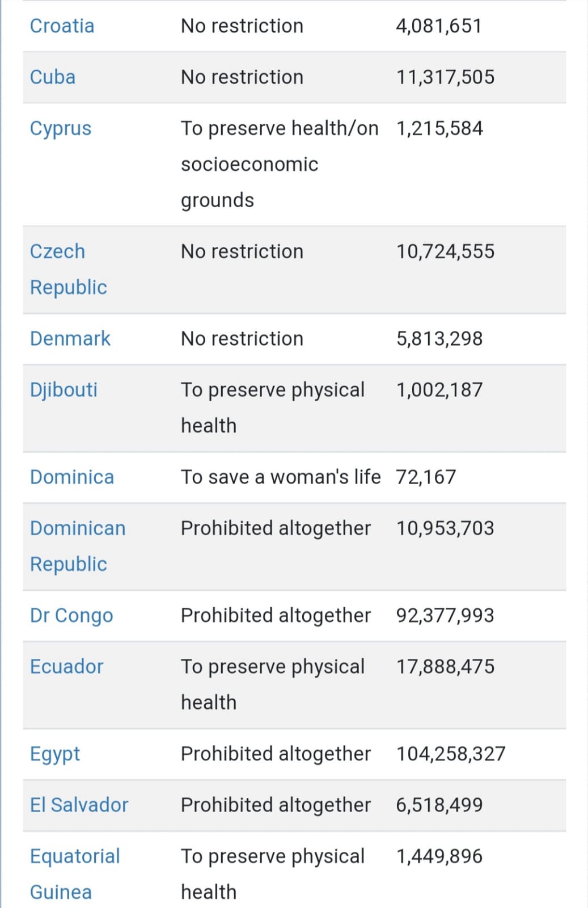
Task: Open the Czech Republic link
Action: [x=69, y=270]
